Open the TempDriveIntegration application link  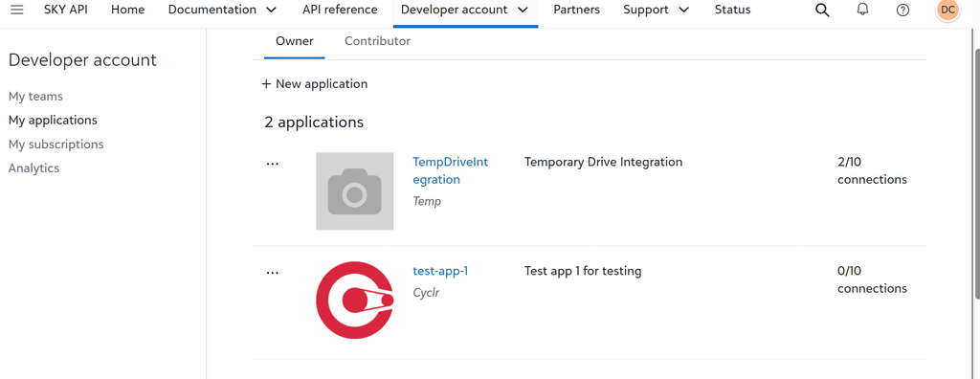(x=450, y=170)
